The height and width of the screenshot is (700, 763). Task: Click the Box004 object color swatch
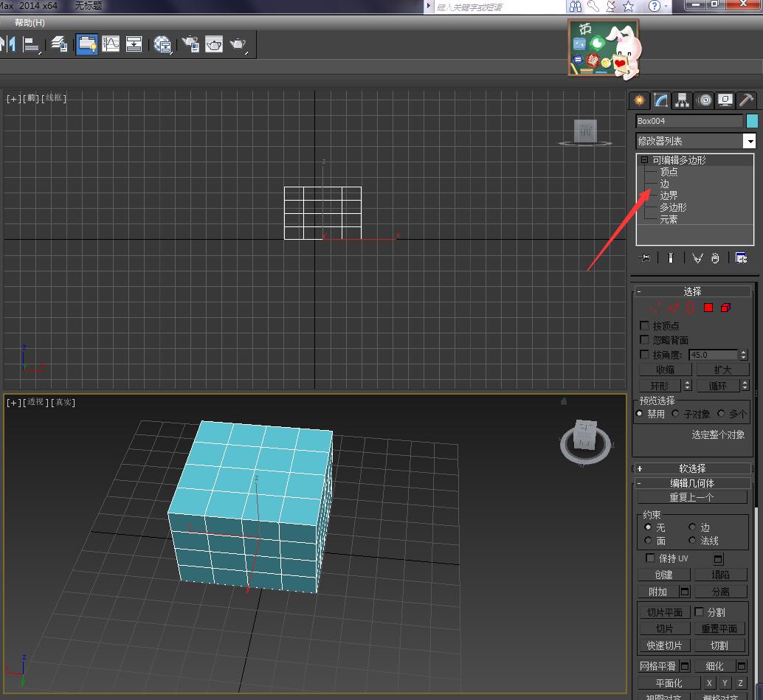[750, 120]
